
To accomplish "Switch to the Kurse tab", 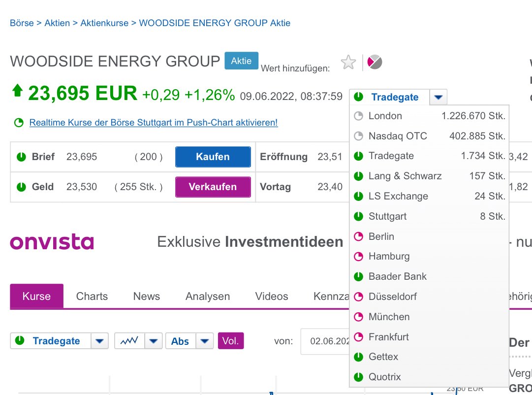I will (x=36, y=296).
